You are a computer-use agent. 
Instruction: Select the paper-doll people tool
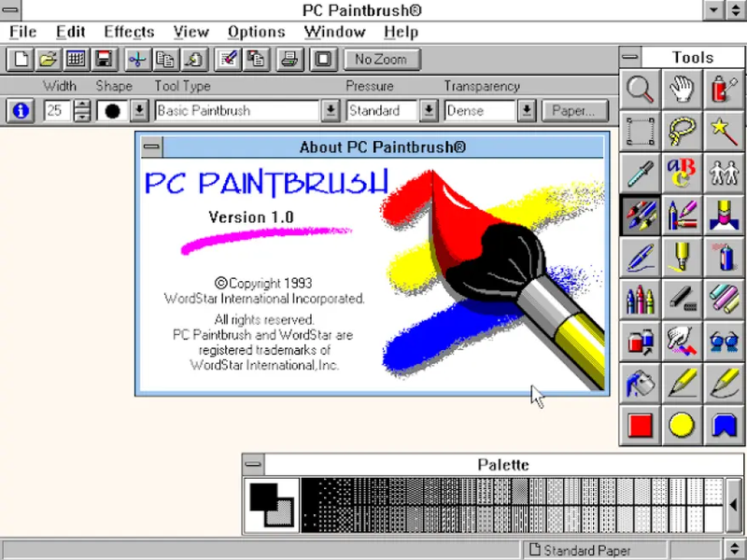724,174
